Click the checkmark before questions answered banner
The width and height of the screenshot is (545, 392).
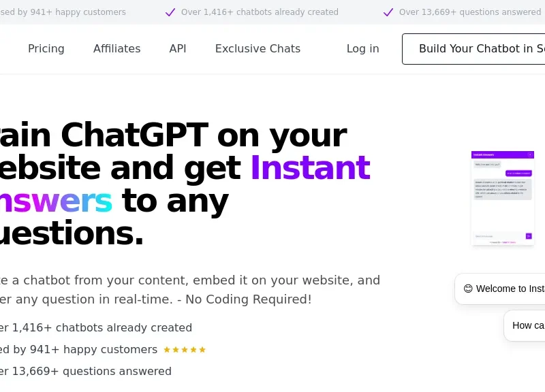[x=388, y=12]
